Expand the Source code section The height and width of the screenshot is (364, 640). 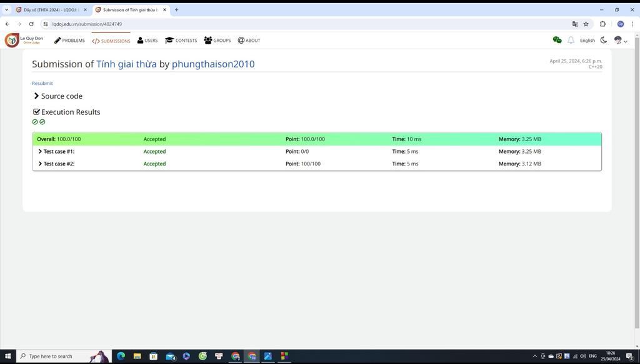(x=57, y=96)
